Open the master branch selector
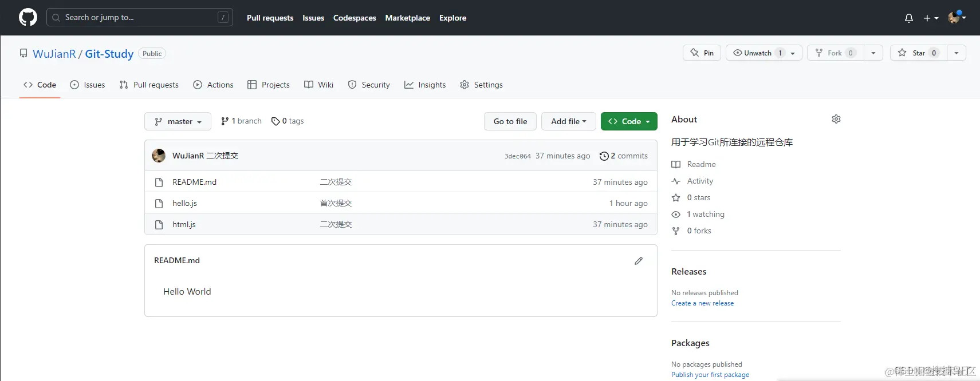This screenshot has height=381, width=980. [178, 121]
